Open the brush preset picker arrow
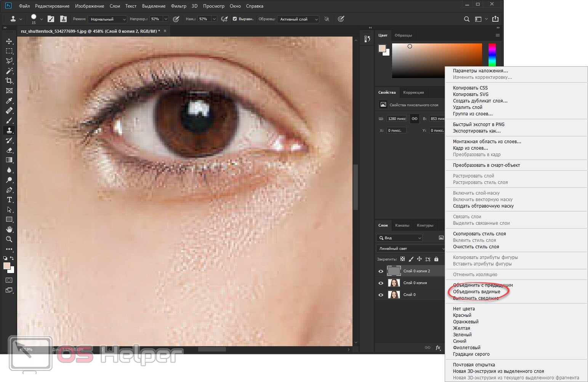 [41, 19]
